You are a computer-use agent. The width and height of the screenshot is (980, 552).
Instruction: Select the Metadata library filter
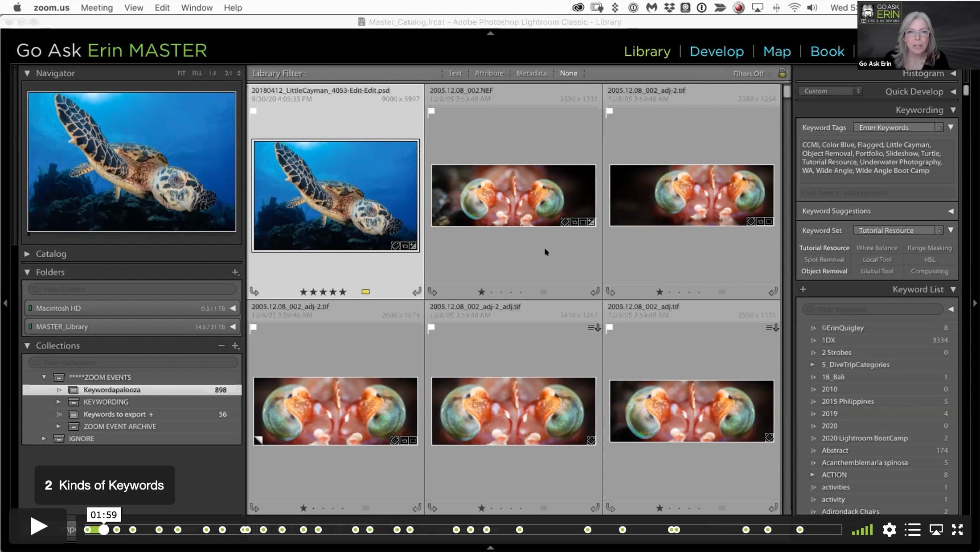coord(531,73)
